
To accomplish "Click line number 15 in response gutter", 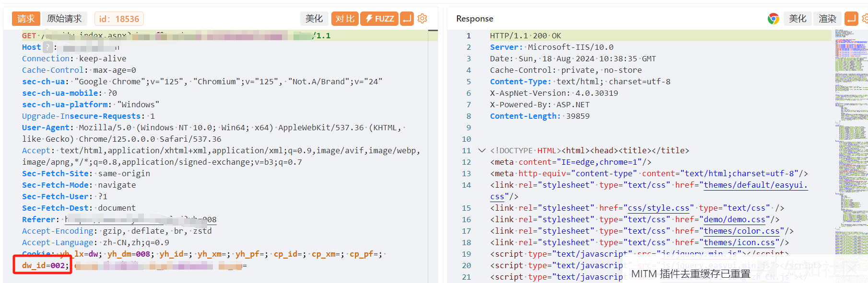I will (x=466, y=208).
